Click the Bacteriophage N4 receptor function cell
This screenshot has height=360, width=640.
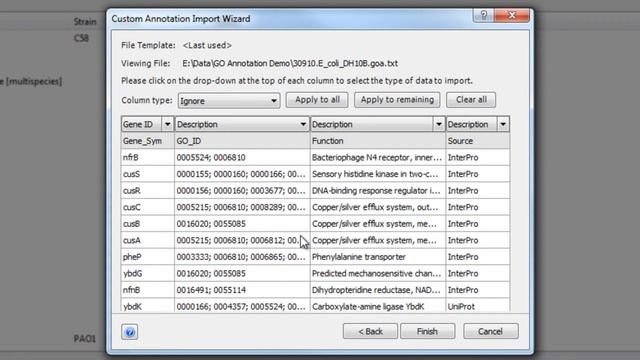tap(378, 158)
